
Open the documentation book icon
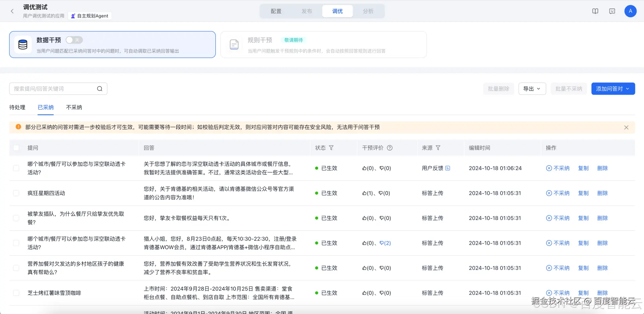pos(595,11)
